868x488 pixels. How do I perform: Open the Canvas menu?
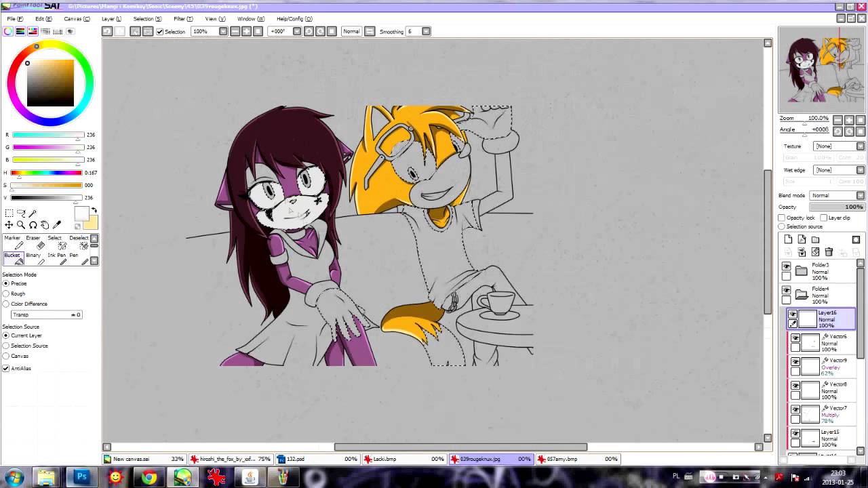[x=77, y=19]
